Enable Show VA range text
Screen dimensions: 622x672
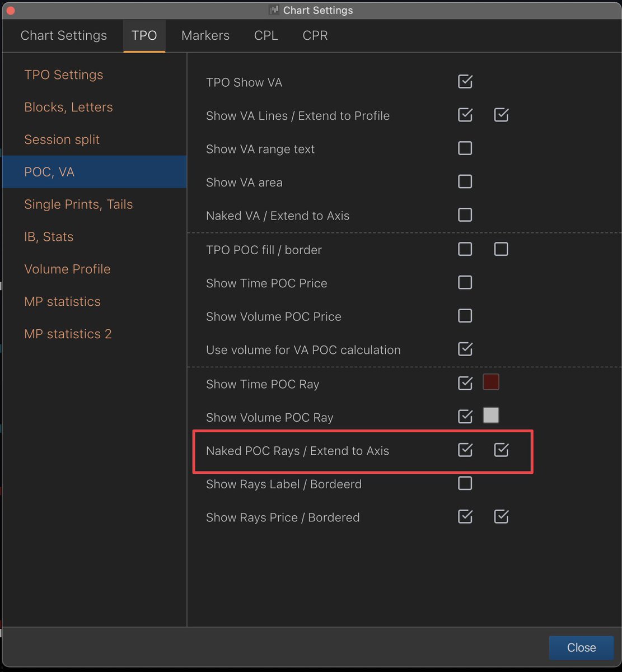465,148
